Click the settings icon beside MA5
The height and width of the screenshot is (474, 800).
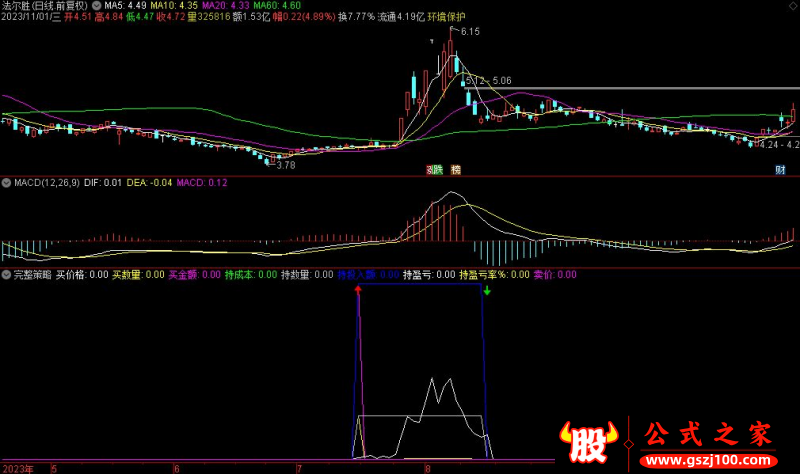click(96, 5)
